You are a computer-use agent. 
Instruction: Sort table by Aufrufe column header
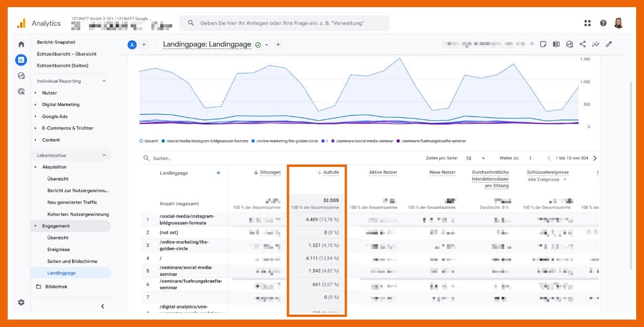click(330, 172)
